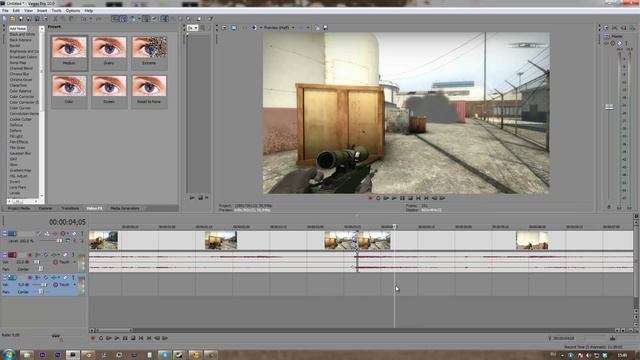Click Play button in timeline transport bar

(x=117, y=338)
